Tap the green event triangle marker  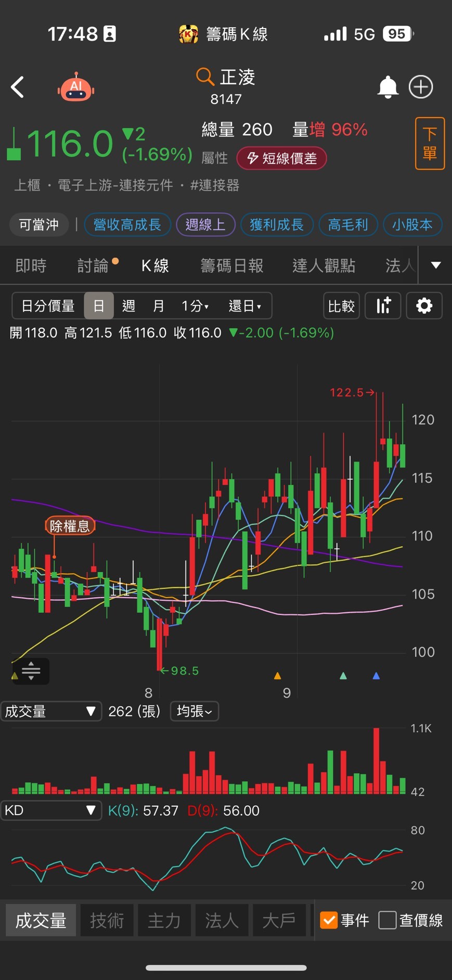[x=343, y=676]
